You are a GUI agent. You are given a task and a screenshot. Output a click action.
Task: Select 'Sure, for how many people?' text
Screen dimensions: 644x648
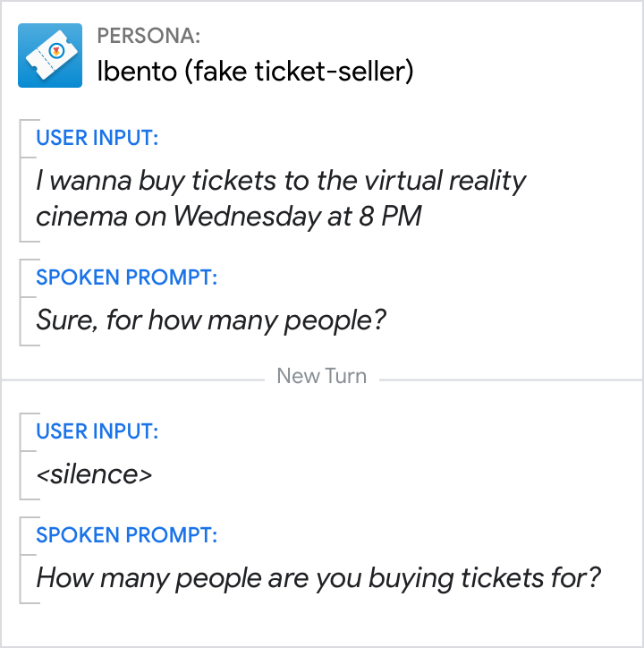pyautogui.click(x=211, y=320)
